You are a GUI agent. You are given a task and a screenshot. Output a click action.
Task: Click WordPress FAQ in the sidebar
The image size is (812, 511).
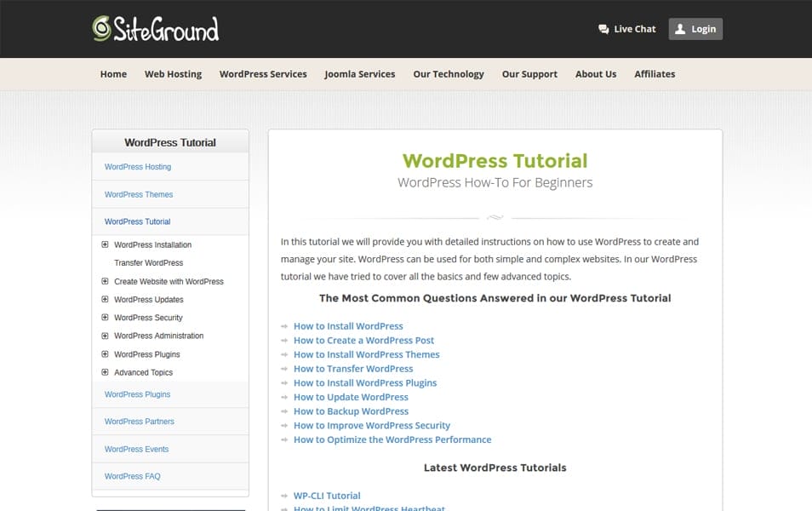click(x=132, y=476)
